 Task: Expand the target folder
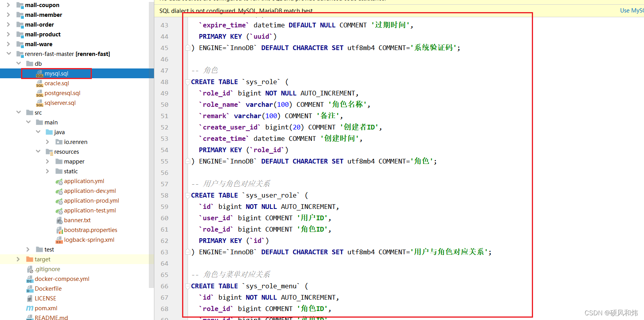[18, 259]
